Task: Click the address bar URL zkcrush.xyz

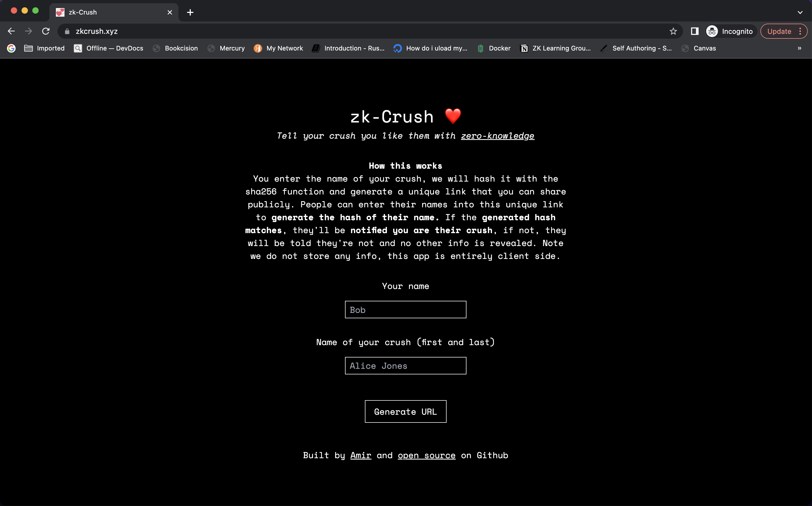Action: 97,31
